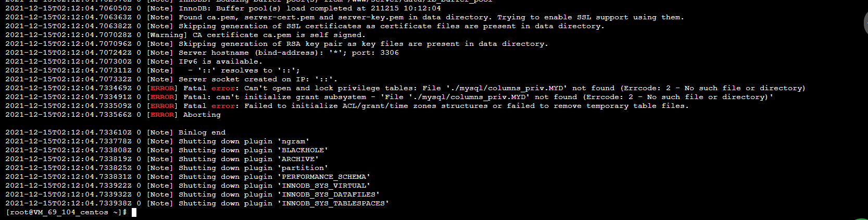Click the 'ngram' plugin name
This screenshot has width=868, height=220.
pyautogui.click(x=293, y=141)
